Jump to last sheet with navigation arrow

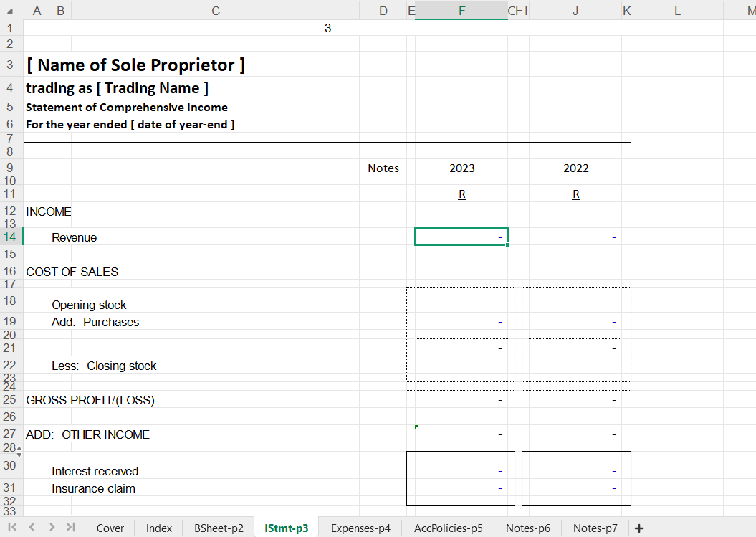point(70,528)
